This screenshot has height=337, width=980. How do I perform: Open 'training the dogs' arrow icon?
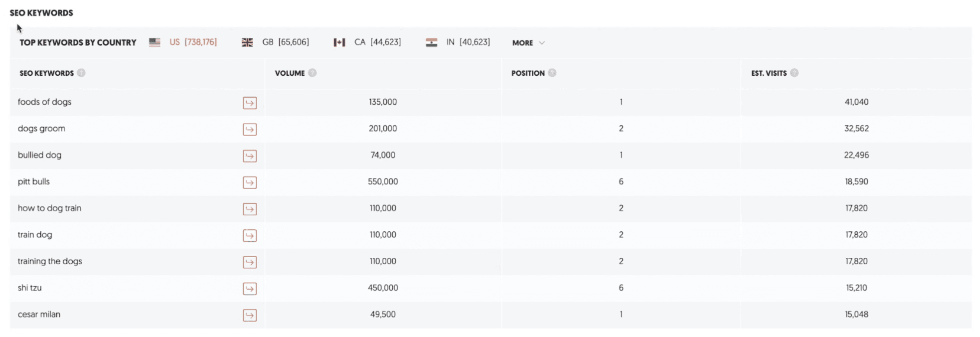(249, 262)
